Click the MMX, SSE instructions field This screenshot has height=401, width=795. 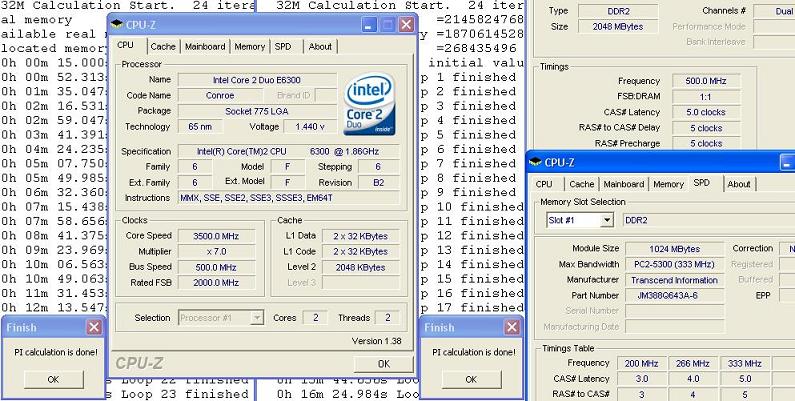(288, 198)
